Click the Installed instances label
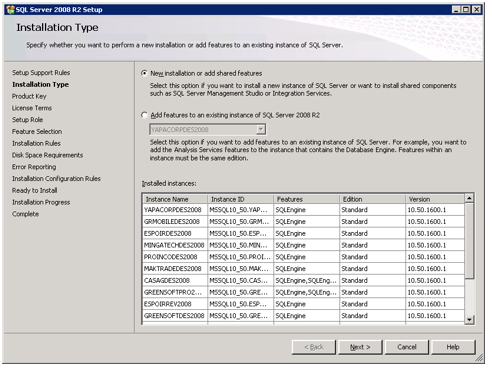Screen dimensions: 492x370 click(169, 183)
